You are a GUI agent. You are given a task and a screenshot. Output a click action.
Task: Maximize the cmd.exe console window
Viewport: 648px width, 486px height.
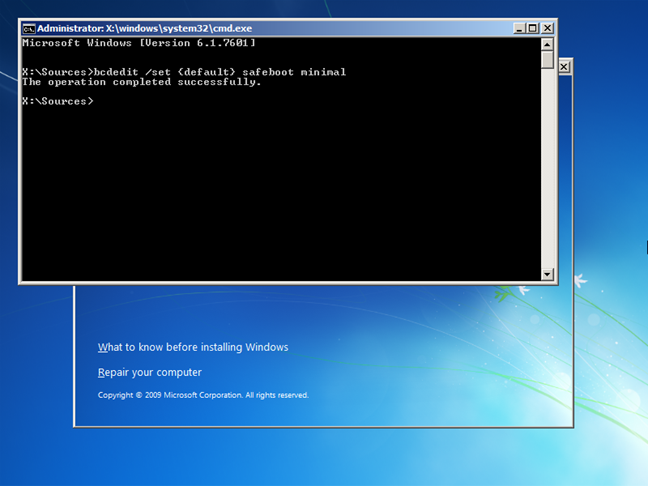[533, 28]
